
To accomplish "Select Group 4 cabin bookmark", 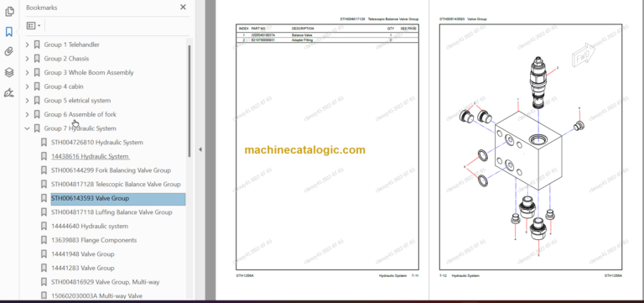I will pyautogui.click(x=65, y=86).
